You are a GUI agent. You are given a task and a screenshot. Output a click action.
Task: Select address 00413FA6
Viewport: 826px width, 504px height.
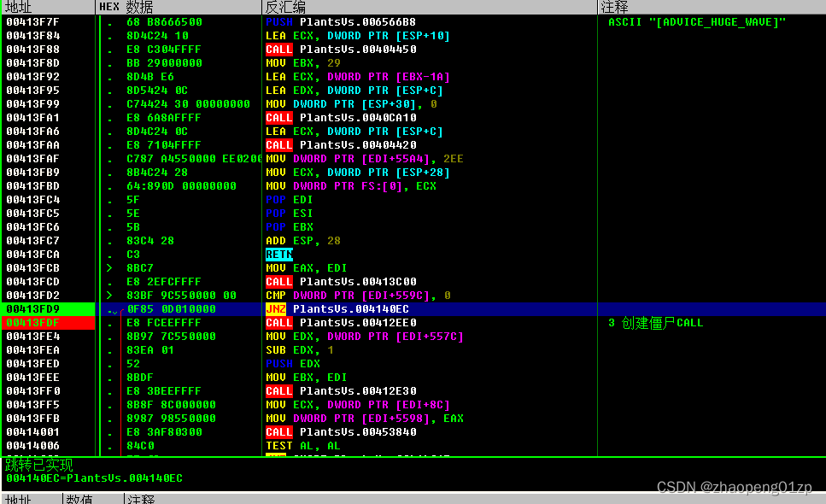coord(32,132)
